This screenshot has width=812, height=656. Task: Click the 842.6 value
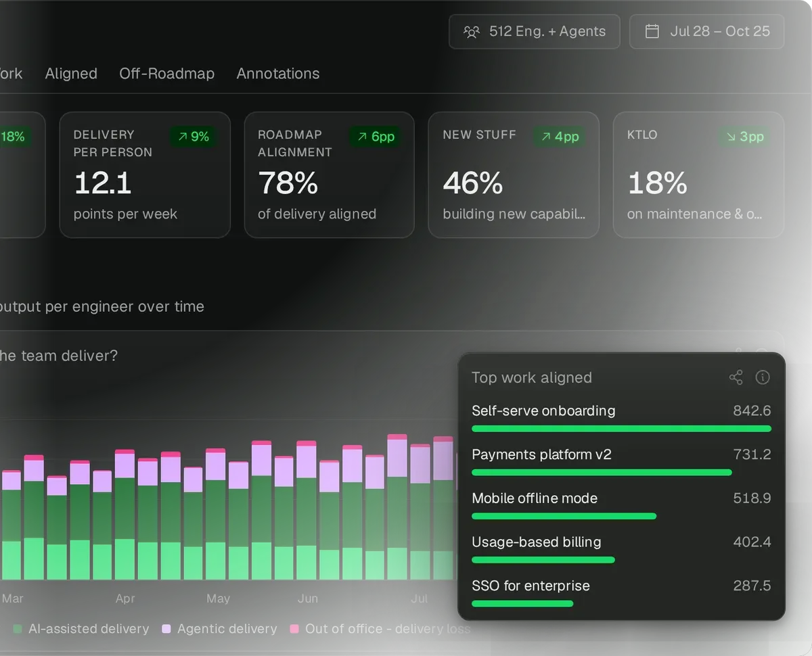click(x=752, y=411)
